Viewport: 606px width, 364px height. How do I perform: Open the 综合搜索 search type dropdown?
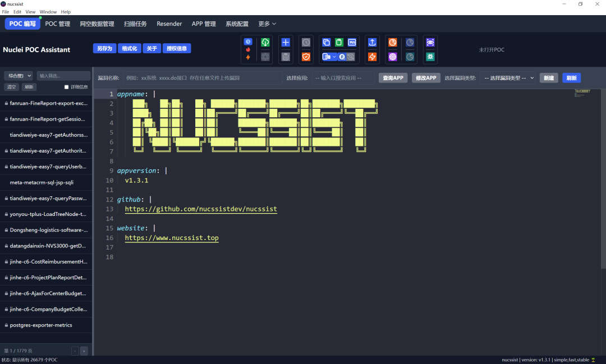(19, 76)
